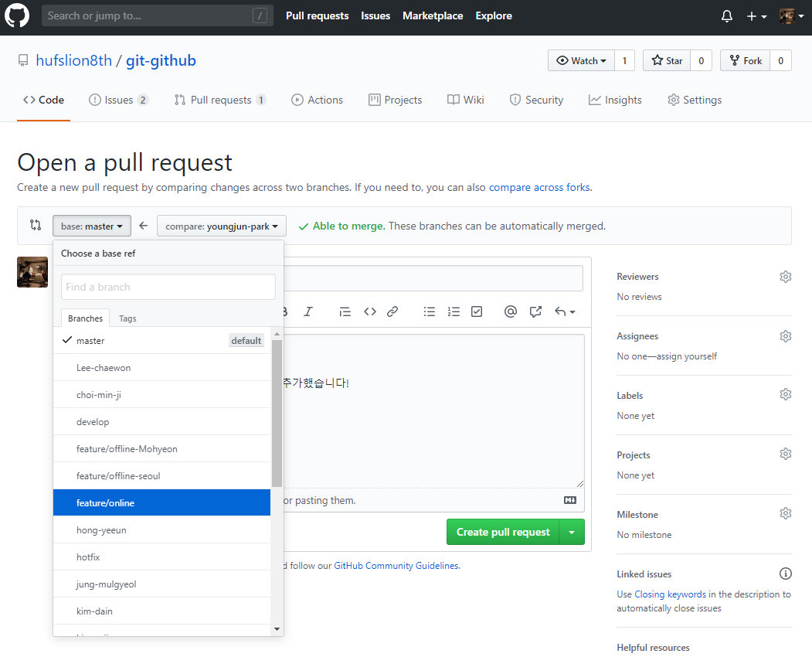Open Marketplace in top navigation

point(433,15)
